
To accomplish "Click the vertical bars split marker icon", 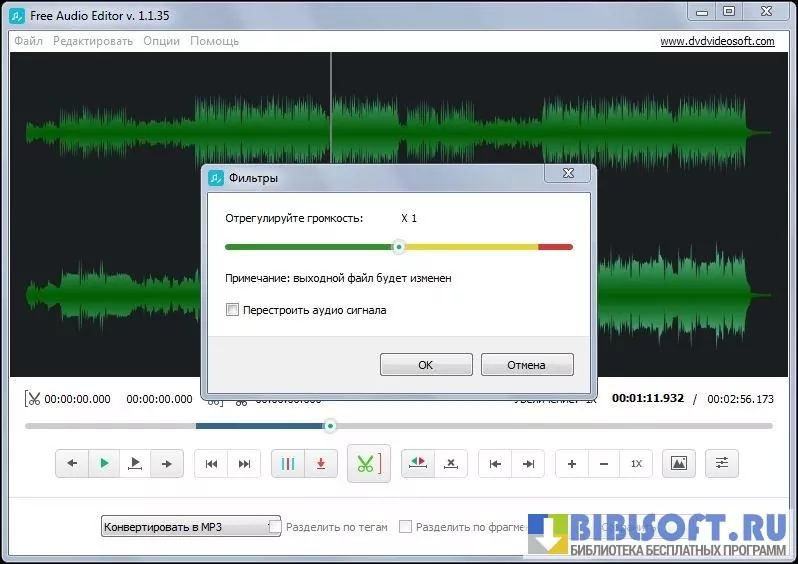I will 288,464.
